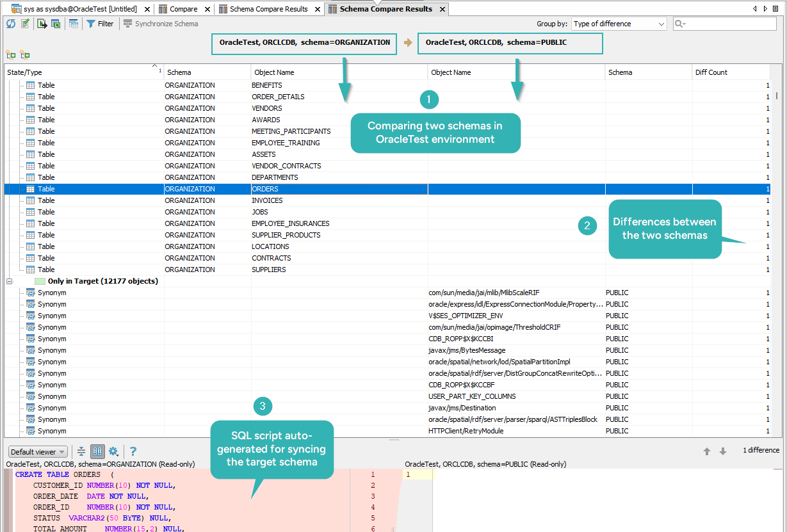Switch to inactive Schema Compare Results tab
Viewport: 787px width, 532px height.
coord(268,9)
